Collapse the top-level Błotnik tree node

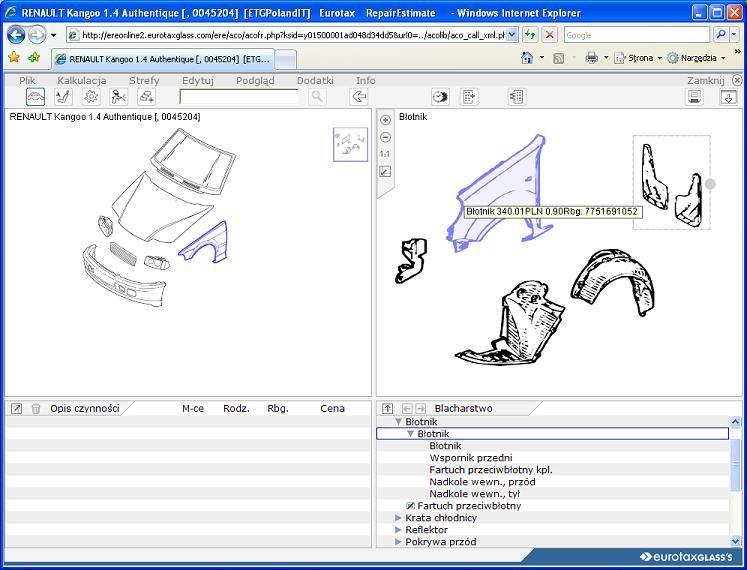click(399, 422)
